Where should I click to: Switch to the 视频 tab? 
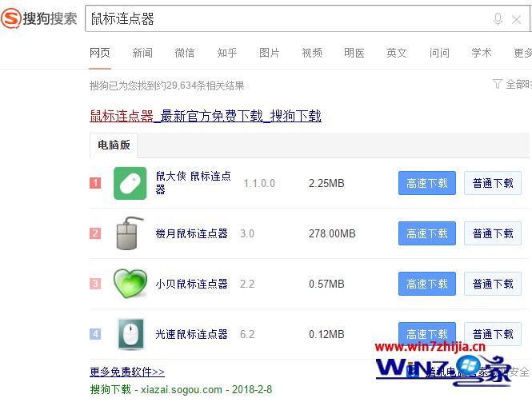click(312, 53)
